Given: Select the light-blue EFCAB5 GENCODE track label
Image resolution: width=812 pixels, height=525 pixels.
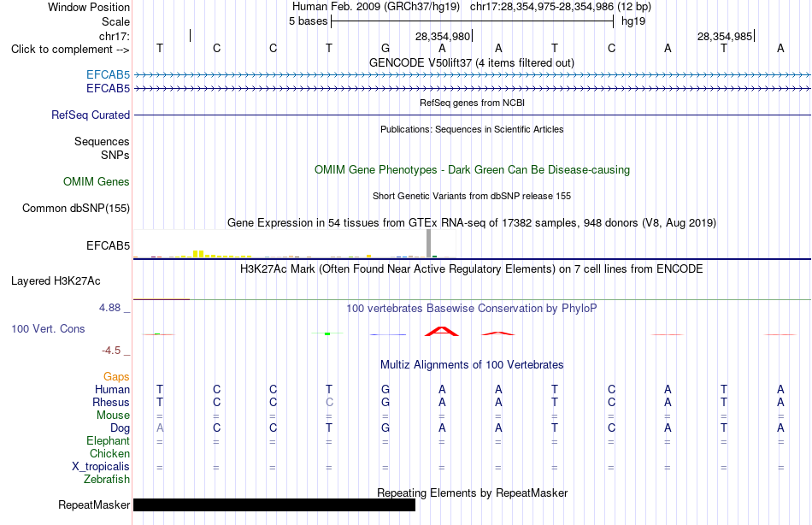Looking at the screenshot, I should (108, 74).
